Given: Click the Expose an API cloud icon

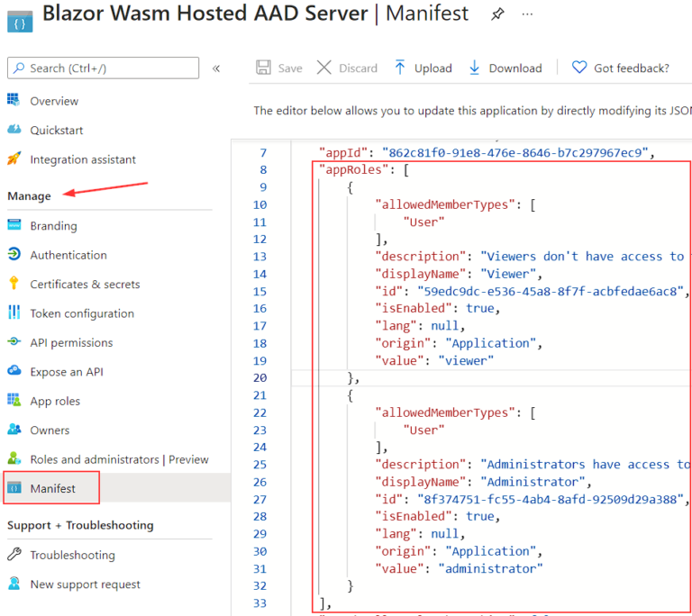Looking at the screenshot, I should point(14,372).
